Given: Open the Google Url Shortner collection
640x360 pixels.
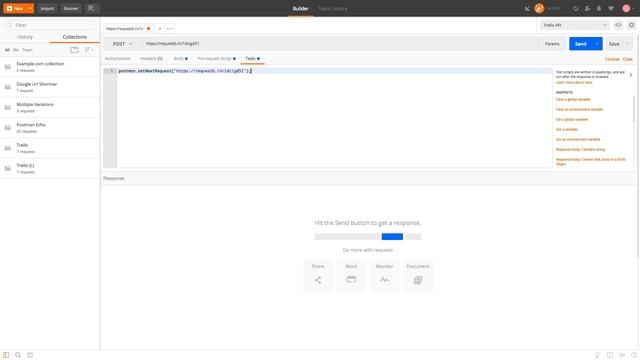Looking at the screenshot, I should click(50, 87).
